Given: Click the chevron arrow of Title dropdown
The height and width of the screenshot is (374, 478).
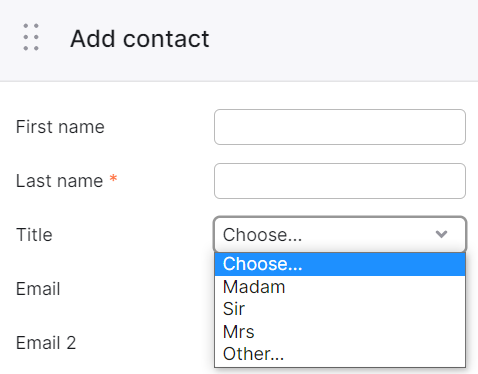Looking at the screenshot, I should [x=441, y=234].
